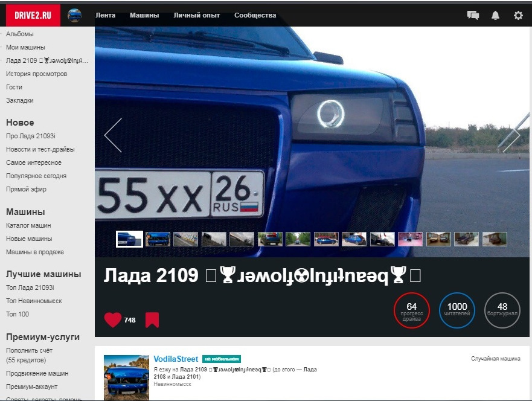Open Каталог машин link
This screenshot has height=401, width=532.
point(28,225)
